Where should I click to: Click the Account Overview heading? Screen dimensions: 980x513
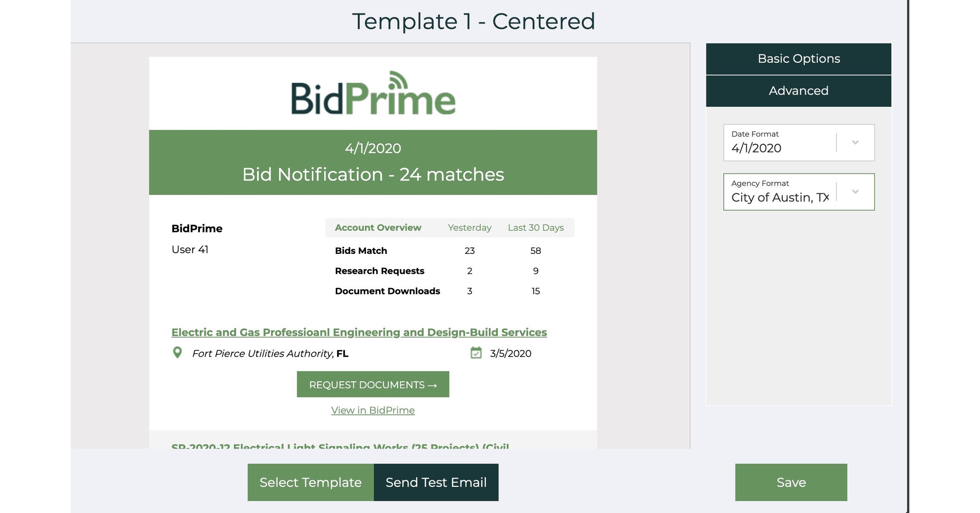[x=377, y=227]
